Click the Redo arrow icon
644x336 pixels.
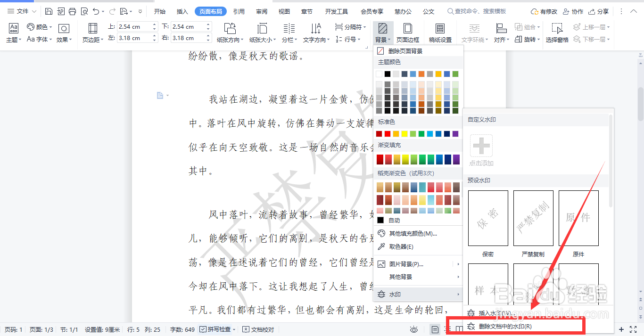pos(112,11)
